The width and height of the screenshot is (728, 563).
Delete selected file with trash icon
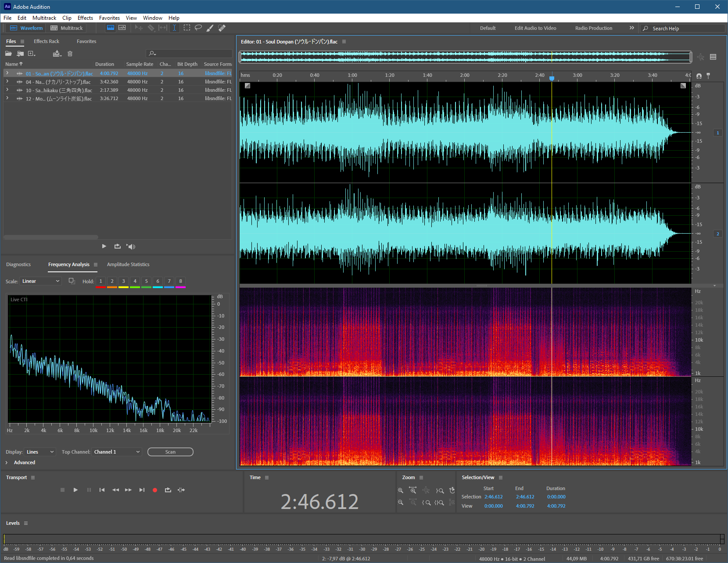70,54
